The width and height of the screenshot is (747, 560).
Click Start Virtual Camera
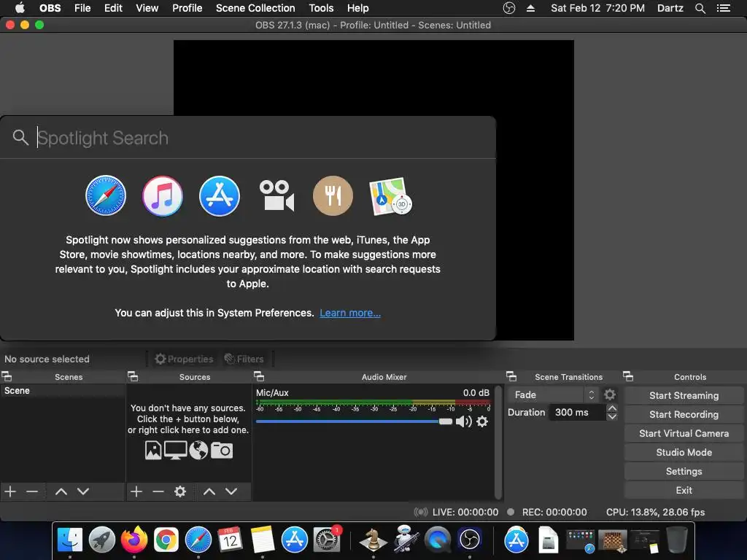pyautogui.click(x=684, y=433)
